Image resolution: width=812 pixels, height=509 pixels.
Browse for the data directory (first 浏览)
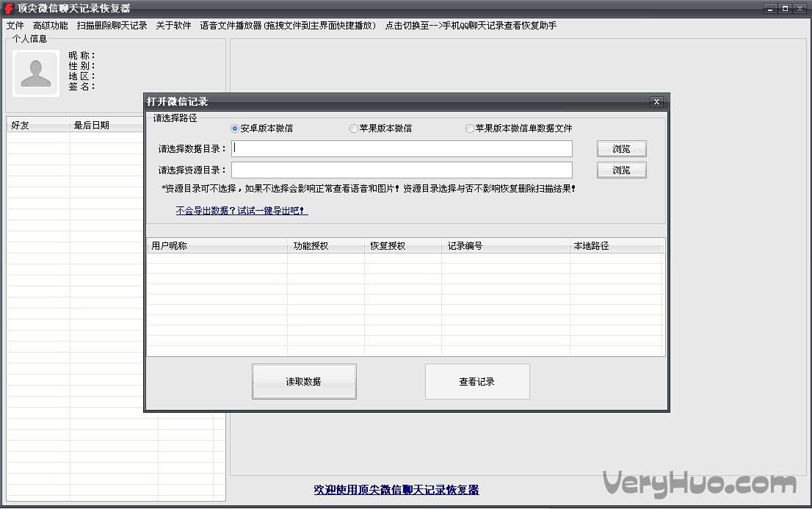click(621, 149)
